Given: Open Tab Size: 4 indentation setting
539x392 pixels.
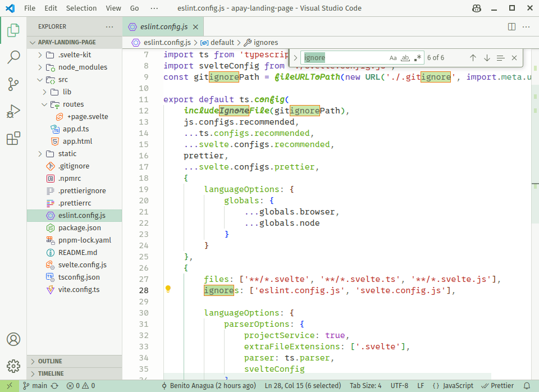Looking at the screenshot, I should [x=366, y=386].
